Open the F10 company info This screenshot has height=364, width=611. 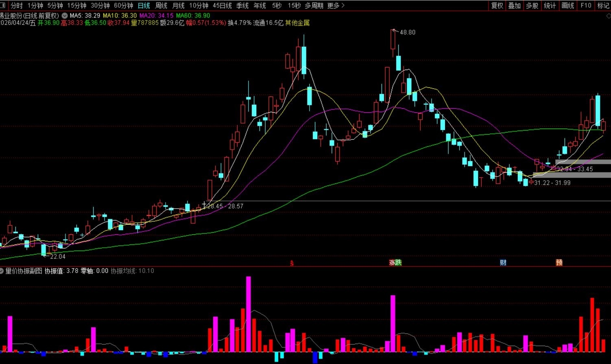586,5
